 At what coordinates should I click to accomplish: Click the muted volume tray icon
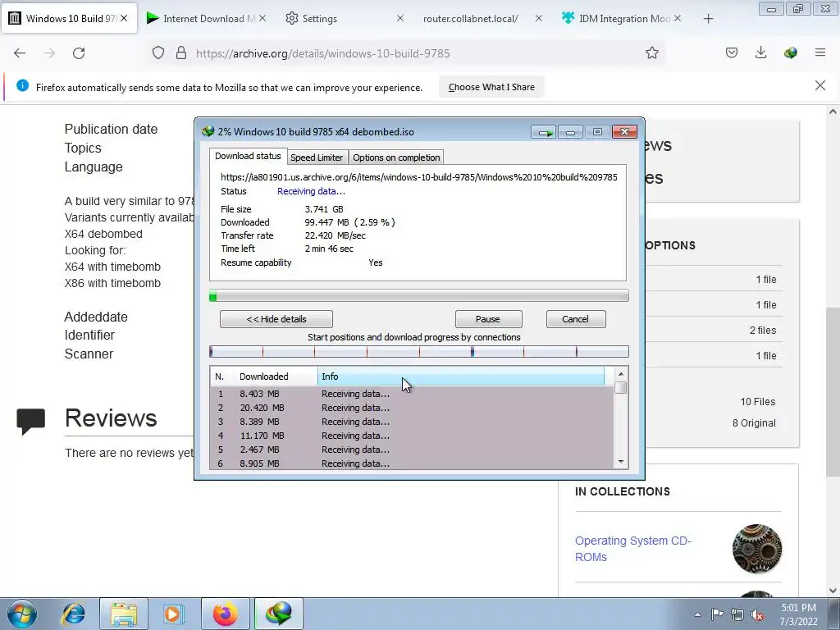point(757,614)
